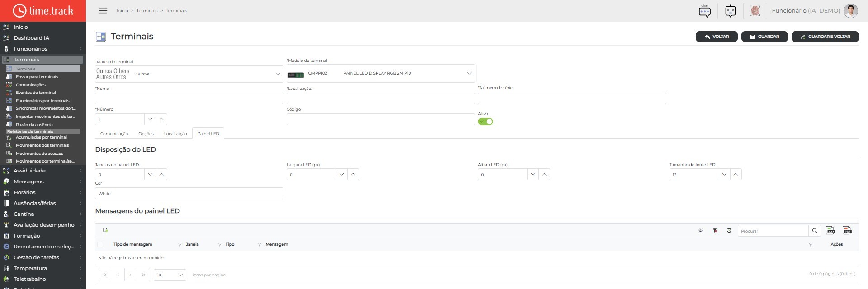This screenshot has height=289, width=868.
Task: Open the Modelo do terminal dropdown
Action: click(x=381, y=73)
